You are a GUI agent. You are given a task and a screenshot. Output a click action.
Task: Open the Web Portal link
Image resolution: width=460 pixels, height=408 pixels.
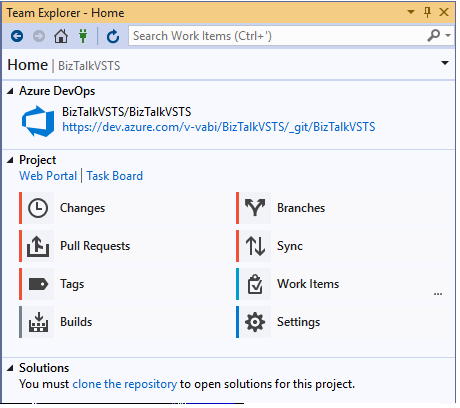pyautogui.click(x=48, y=176)
